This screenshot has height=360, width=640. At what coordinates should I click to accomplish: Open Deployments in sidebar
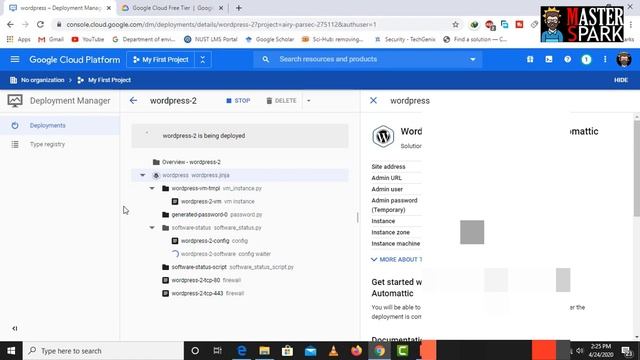(x=60, y=125)
